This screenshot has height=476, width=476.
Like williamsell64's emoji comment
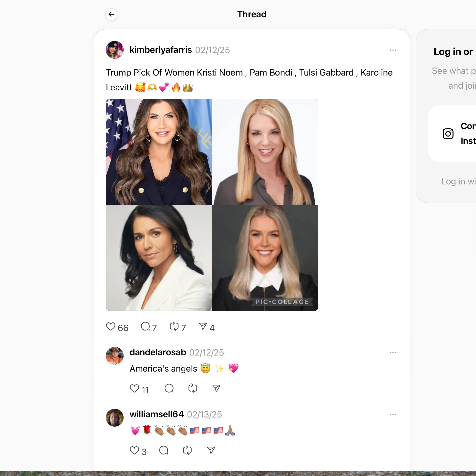(134, 451)
